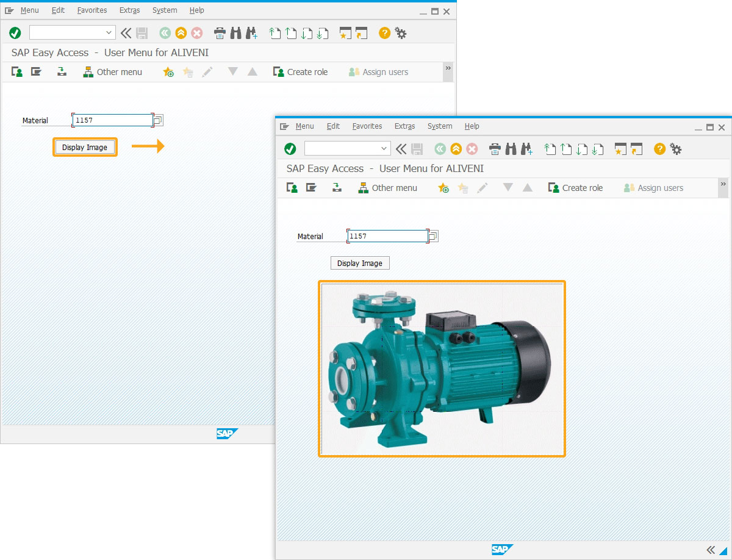Click Other menu button in front window
Viewport: 732px width, 560px height.
387,188
